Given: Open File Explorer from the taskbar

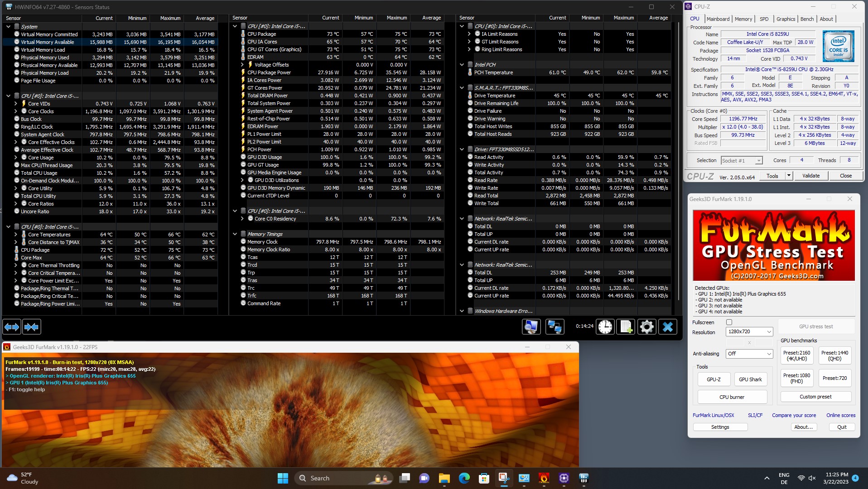Looking at the screenshot, I should pyautogui.click(x=444, y=478).
